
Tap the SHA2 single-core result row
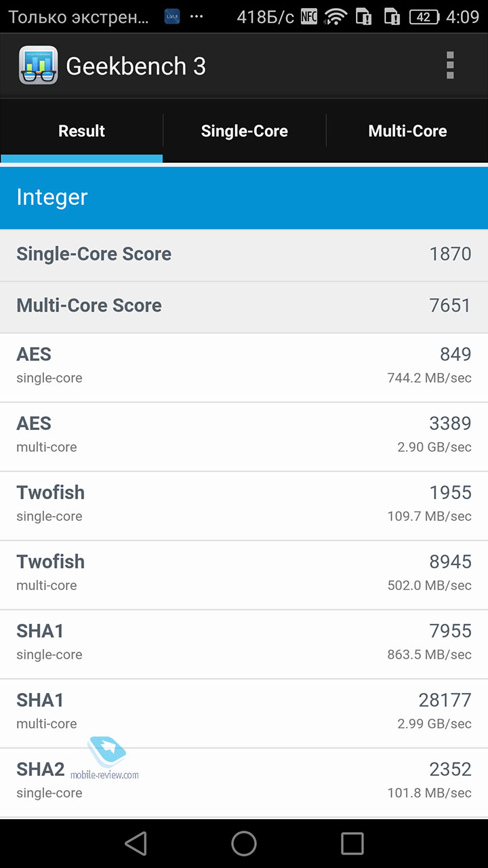pyautogui.click(x=244, y=783)
